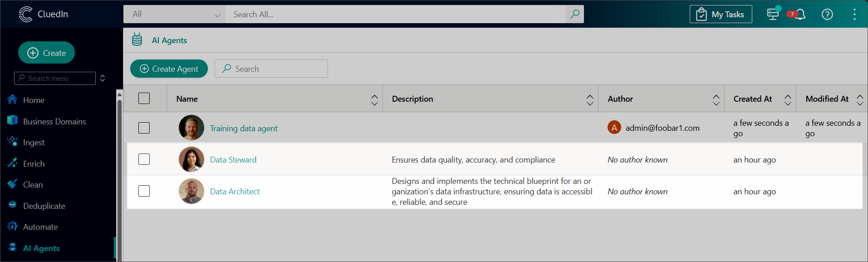Open the Data Architect agent link
The image size is (868, 262).
tap(235, 192)
